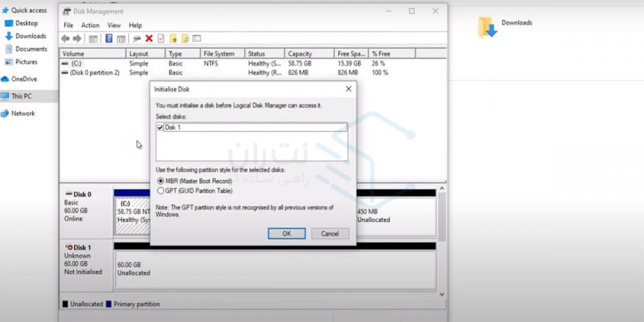Click the Properties checkmark page icon
This screenshot has width=644, height=322.
(x=161, y=39)
